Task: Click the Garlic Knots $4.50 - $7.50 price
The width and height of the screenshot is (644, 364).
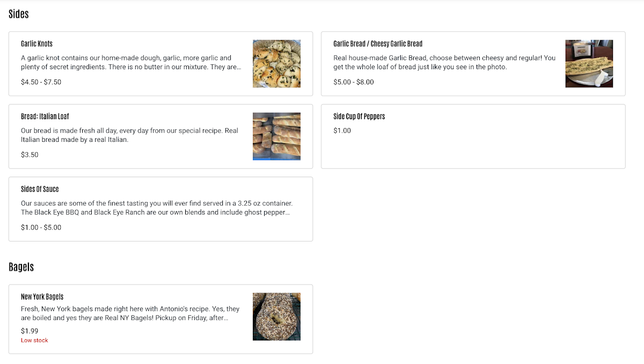Action: tap(41, 82)
